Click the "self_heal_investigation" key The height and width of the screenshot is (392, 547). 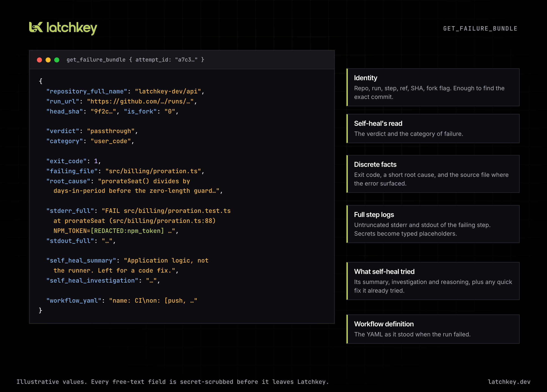pos(92,281)
